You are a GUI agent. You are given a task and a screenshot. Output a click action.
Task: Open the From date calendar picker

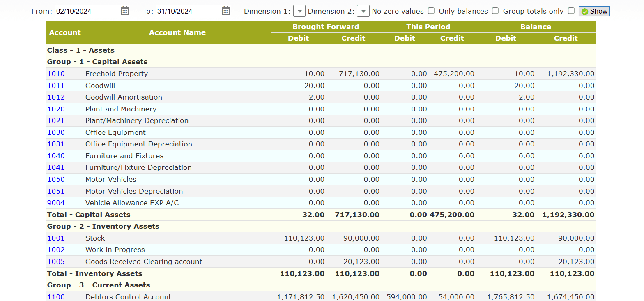pyautogui.click(x=125, y=11)
